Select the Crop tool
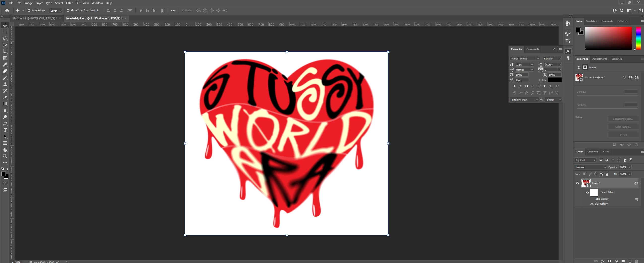Viewport: 644px width, 263px height. 5,51
